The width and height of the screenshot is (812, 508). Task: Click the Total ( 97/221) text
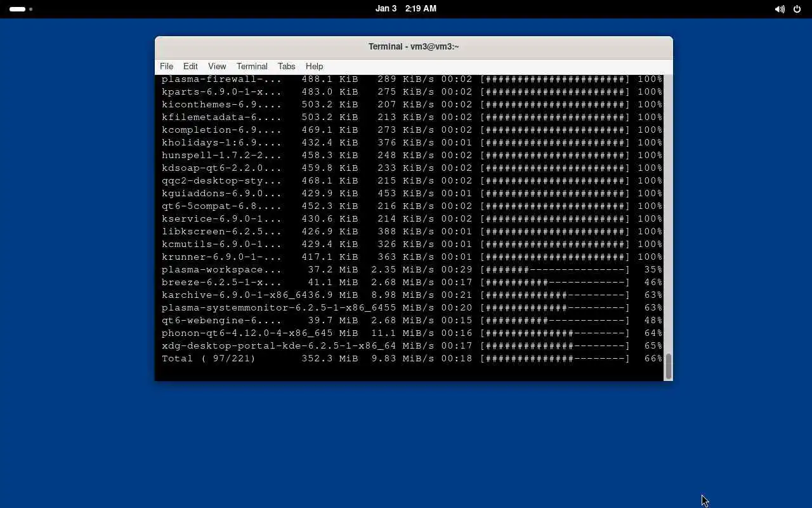pos(209,359)
